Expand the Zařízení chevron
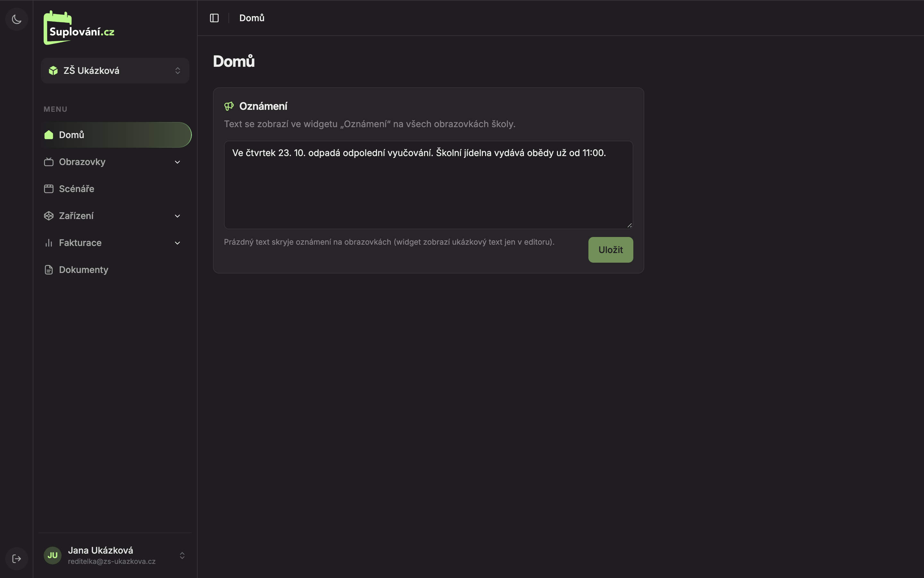This screenshot has height=578, width=924. click(x=177, y=216)
